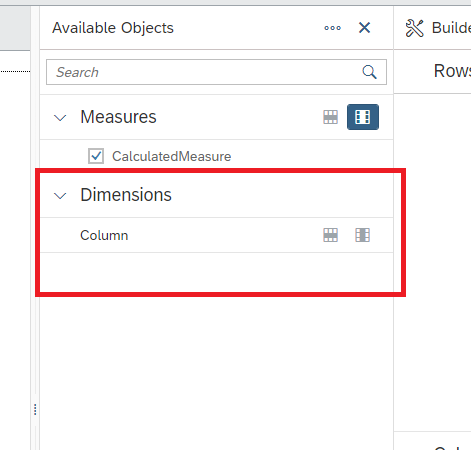Click the Measures section heading
Viewport: 471px width, 450px height.
point(118,117)
